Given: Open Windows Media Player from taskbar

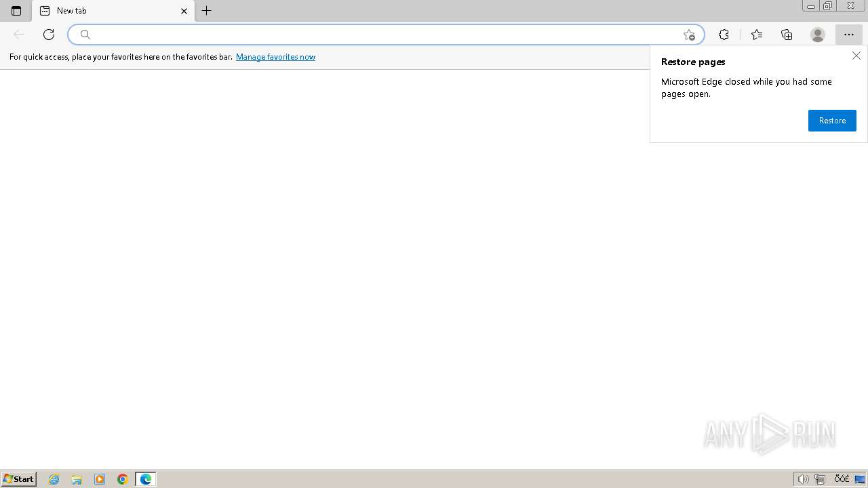Looking at the screenshot, I should click(100, 479).
